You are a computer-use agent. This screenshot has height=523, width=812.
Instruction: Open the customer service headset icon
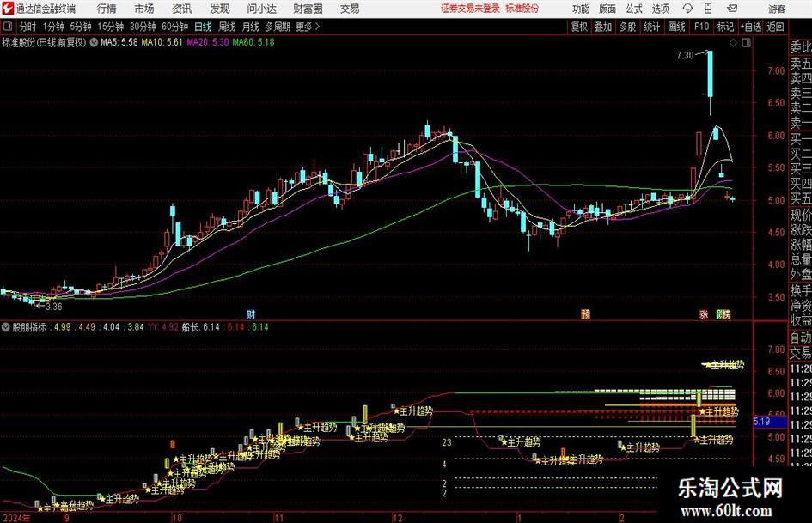(x=687, y=9)
